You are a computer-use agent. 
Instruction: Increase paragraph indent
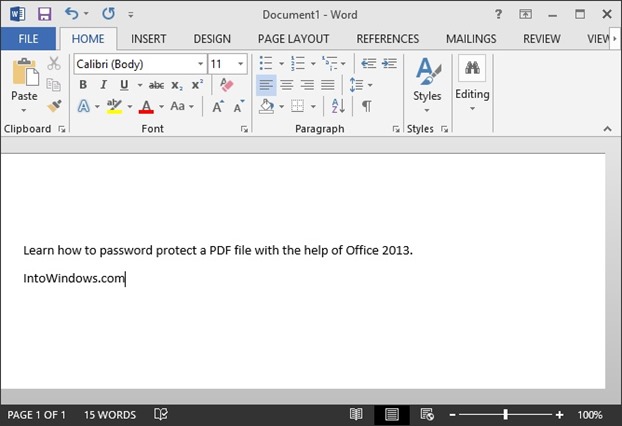(389, 63)
